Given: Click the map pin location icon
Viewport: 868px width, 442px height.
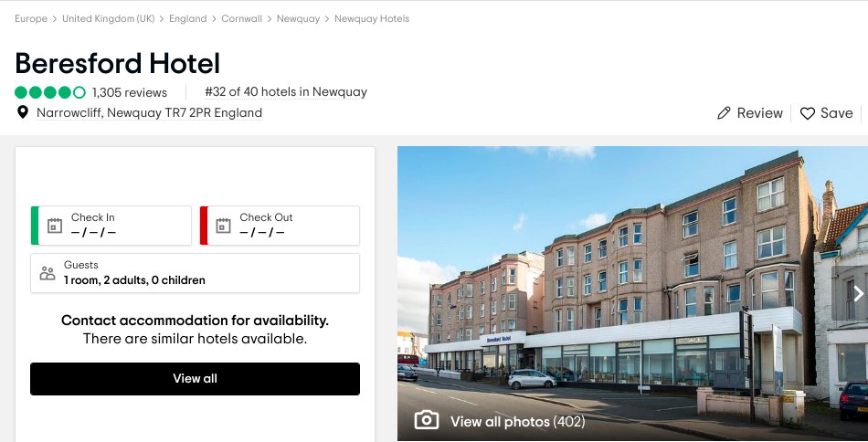Looking at the screenshot, I should point(23,112).
